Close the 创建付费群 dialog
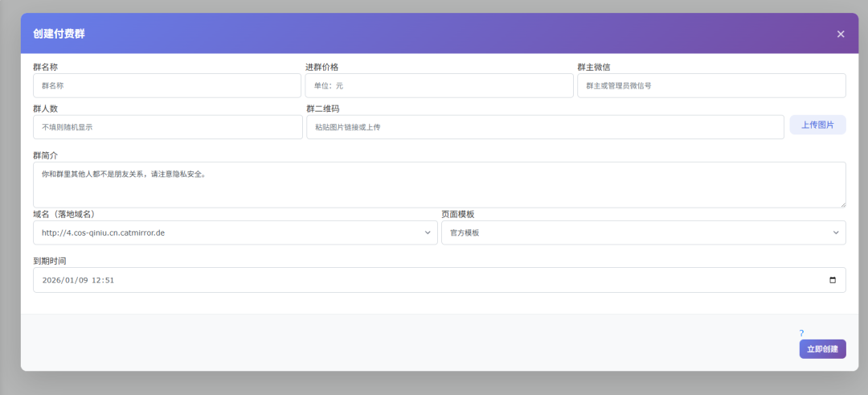868x395 pixels. (x=841, y=34)
